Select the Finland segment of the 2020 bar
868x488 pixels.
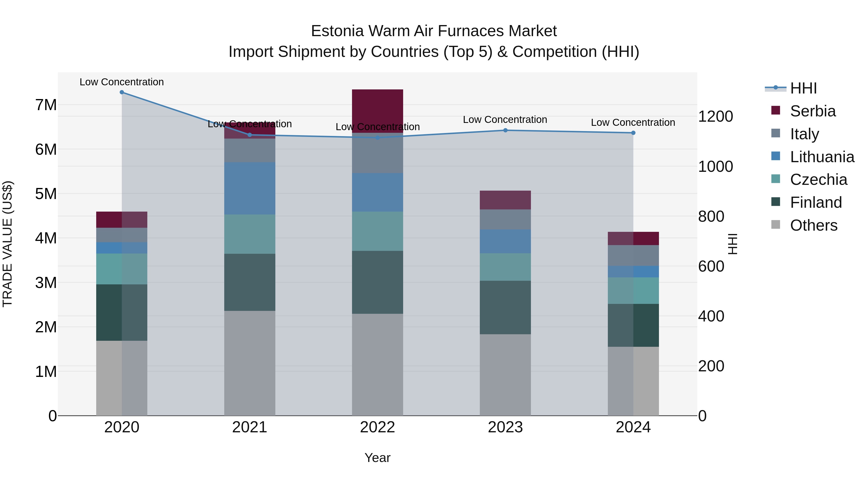[122, 313]
